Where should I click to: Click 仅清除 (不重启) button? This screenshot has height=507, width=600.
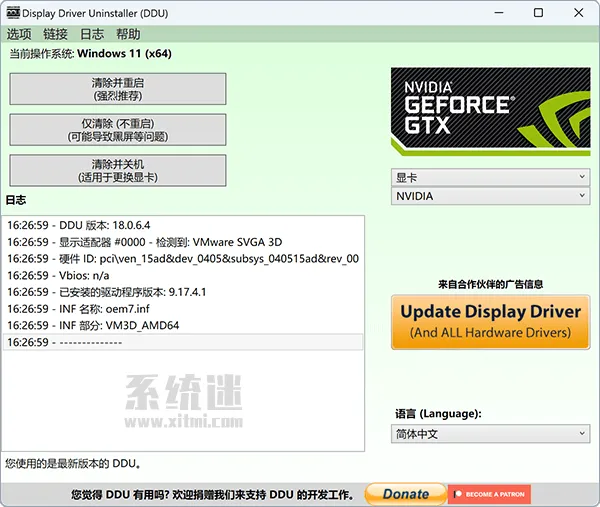118,130
